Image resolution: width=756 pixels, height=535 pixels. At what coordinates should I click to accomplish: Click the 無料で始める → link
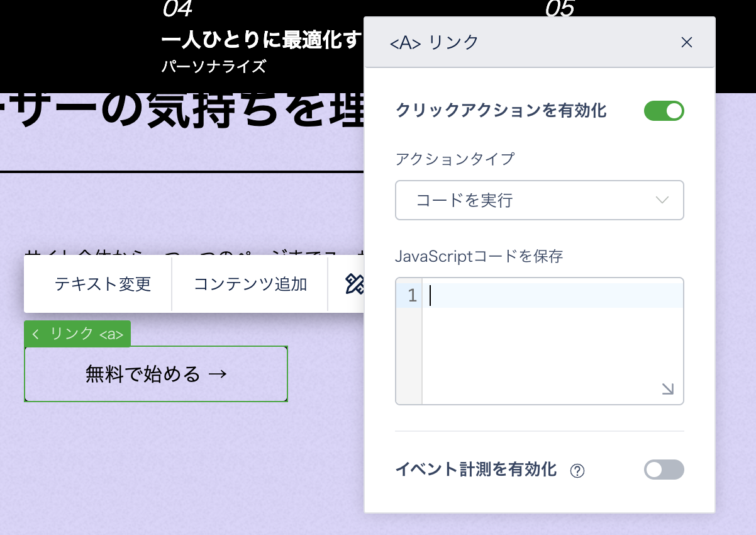[156, 374]
